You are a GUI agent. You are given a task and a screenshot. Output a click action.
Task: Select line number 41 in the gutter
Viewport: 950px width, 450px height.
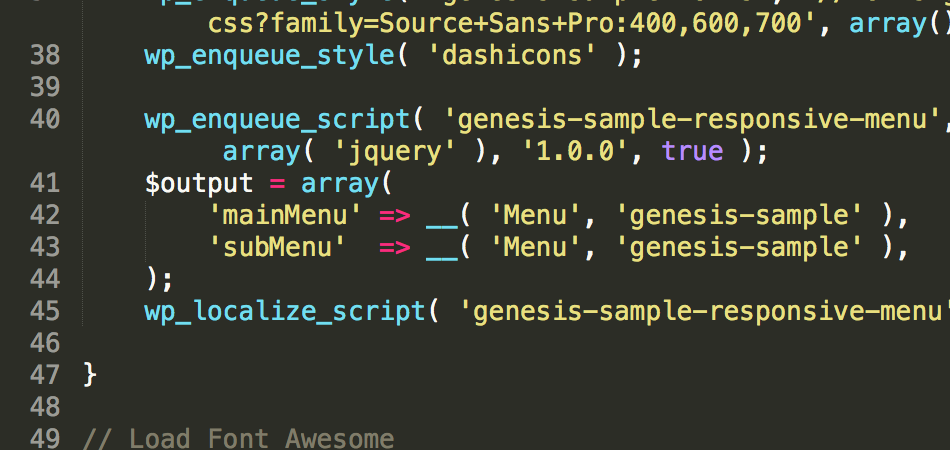click(45, 184)
